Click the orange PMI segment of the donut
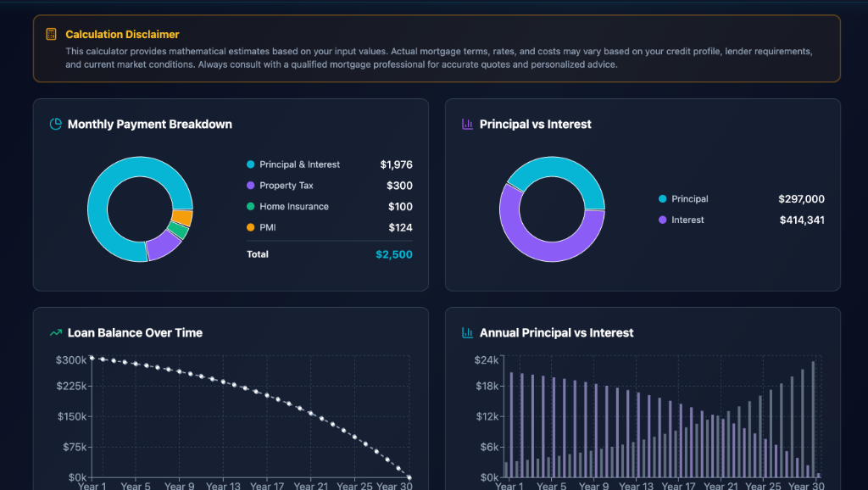 tap(182, 218)
